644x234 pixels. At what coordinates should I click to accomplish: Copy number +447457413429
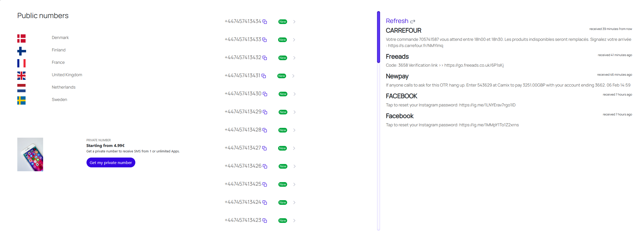265,112
